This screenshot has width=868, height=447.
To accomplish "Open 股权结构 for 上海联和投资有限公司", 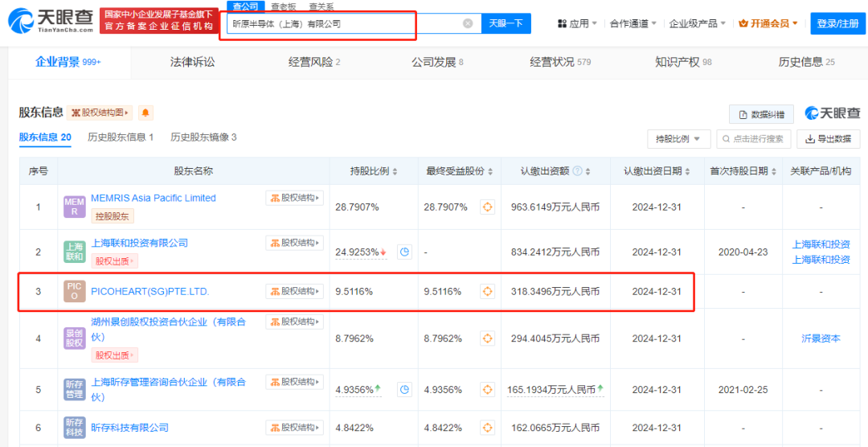I will pyautogui.click(x=294, y=243).
